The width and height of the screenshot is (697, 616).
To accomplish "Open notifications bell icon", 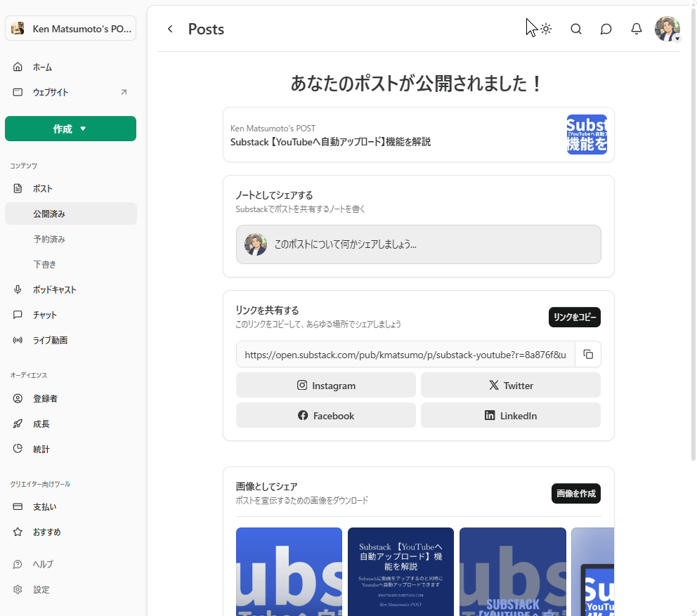I will (x=637, y=29).
